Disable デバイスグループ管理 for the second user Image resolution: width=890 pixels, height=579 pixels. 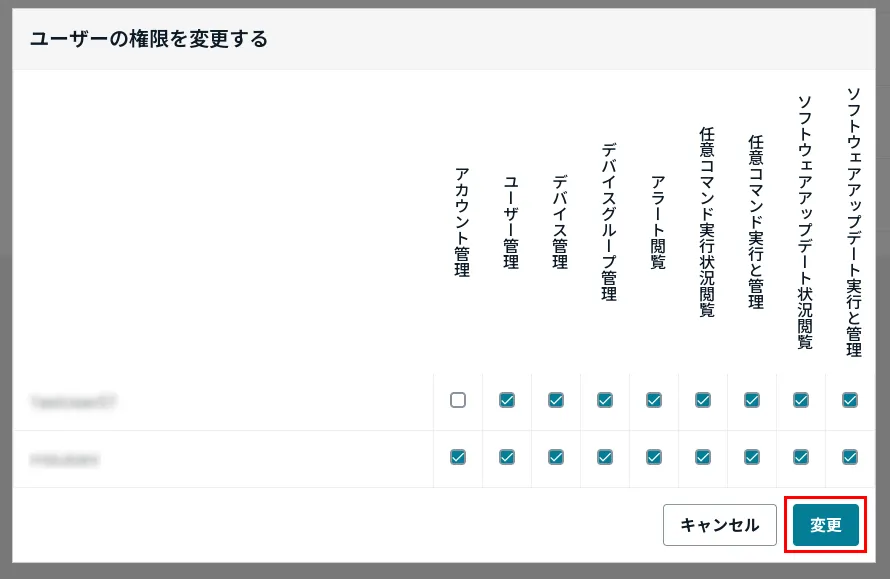click(604, 458)
